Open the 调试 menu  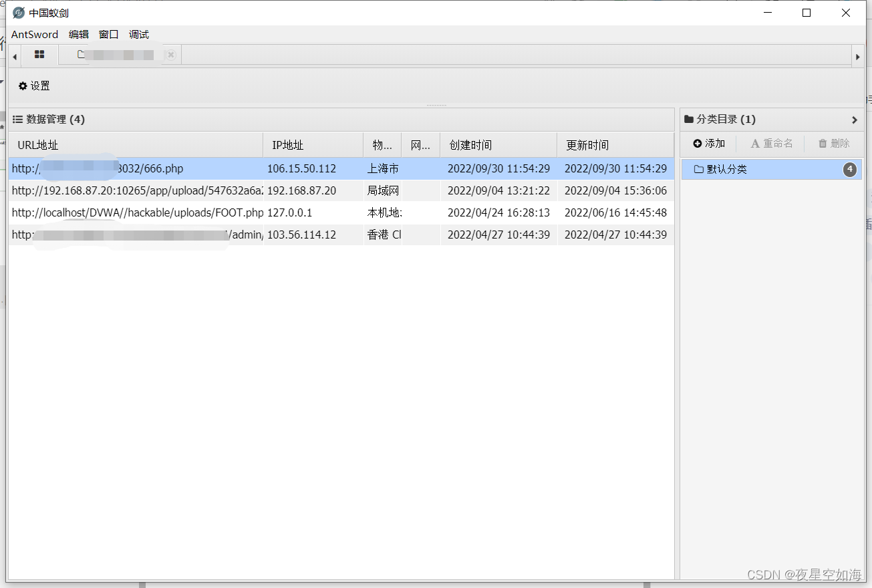(139, 34)
